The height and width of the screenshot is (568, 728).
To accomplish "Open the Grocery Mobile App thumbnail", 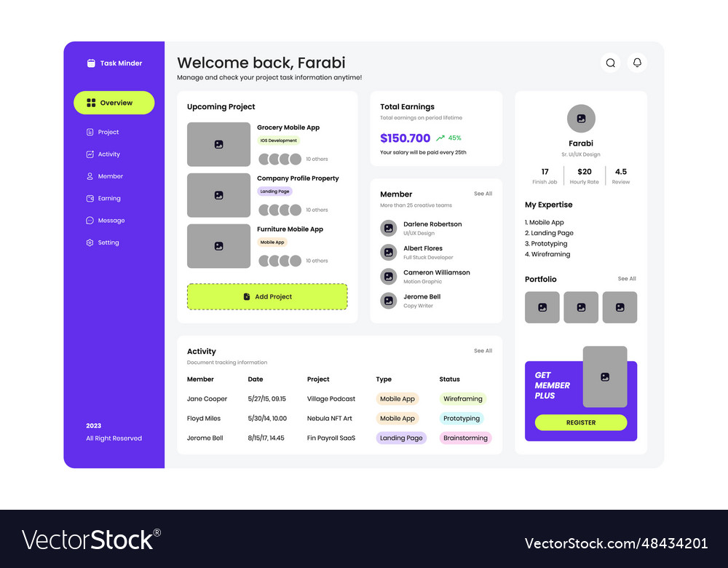I will [218, 144].
